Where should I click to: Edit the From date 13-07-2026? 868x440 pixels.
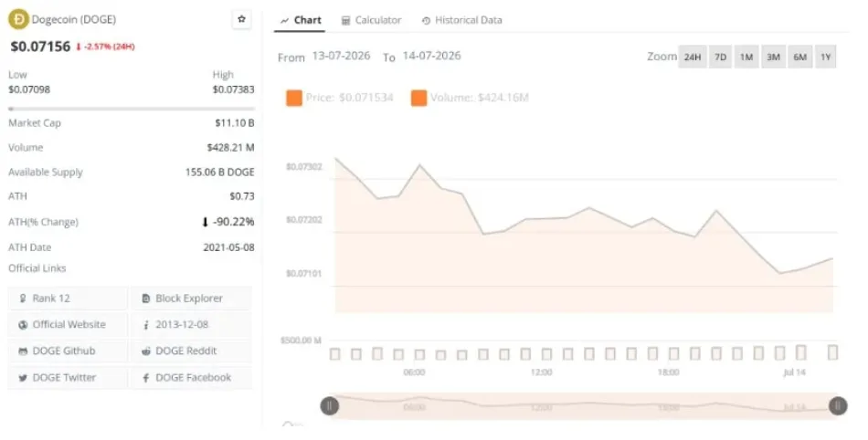tap(341, 56)
